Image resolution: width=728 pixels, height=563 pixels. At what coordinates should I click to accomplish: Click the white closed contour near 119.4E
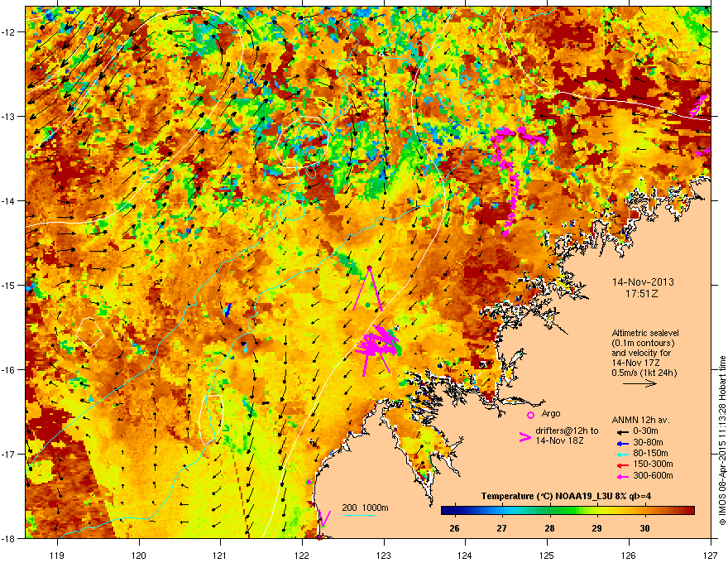[x=89, y=332]
